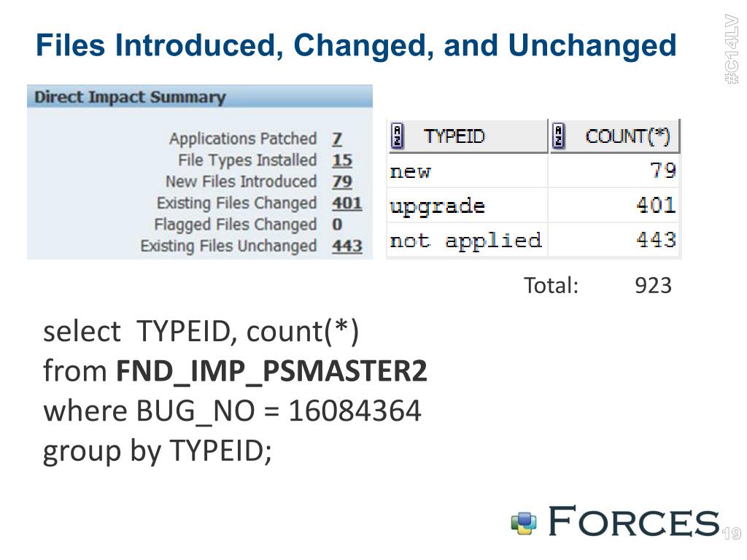Viewport: 747px width, 560px height.
Task: Open the Existing Files Changed link 401
Action: [x=347, y=203]
